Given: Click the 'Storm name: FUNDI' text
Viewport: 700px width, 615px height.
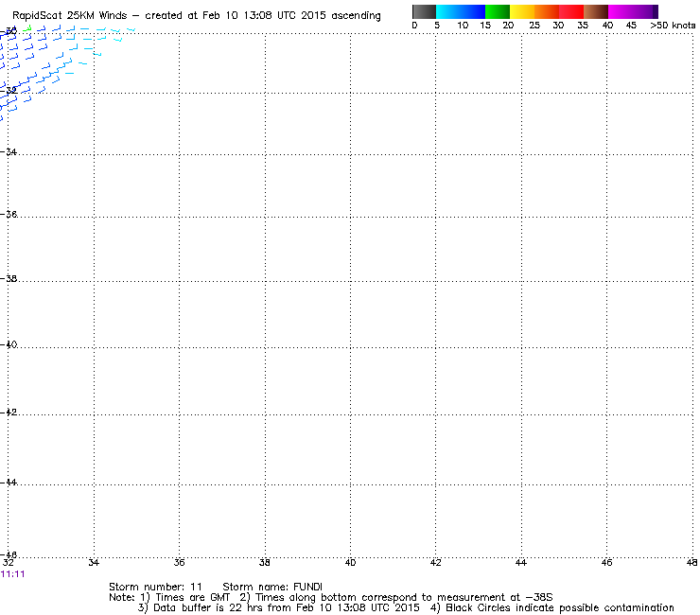Looking at the screenshot, I should tap(272, 587).
